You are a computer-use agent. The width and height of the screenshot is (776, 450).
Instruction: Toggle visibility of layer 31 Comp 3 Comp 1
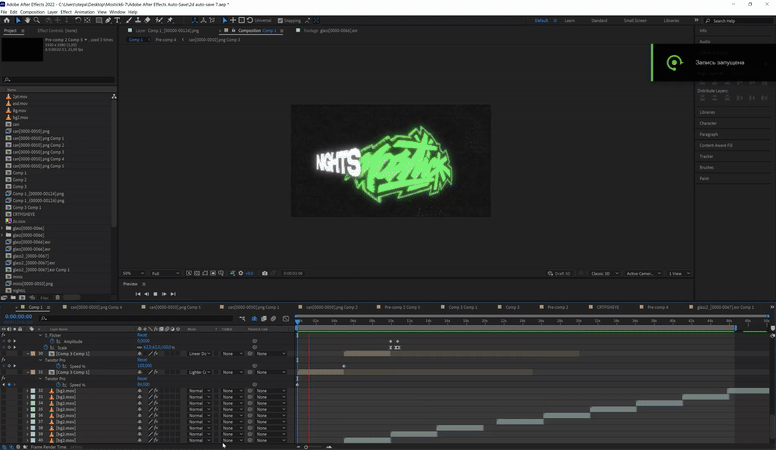pyautogui.click(x=3, y=372)
